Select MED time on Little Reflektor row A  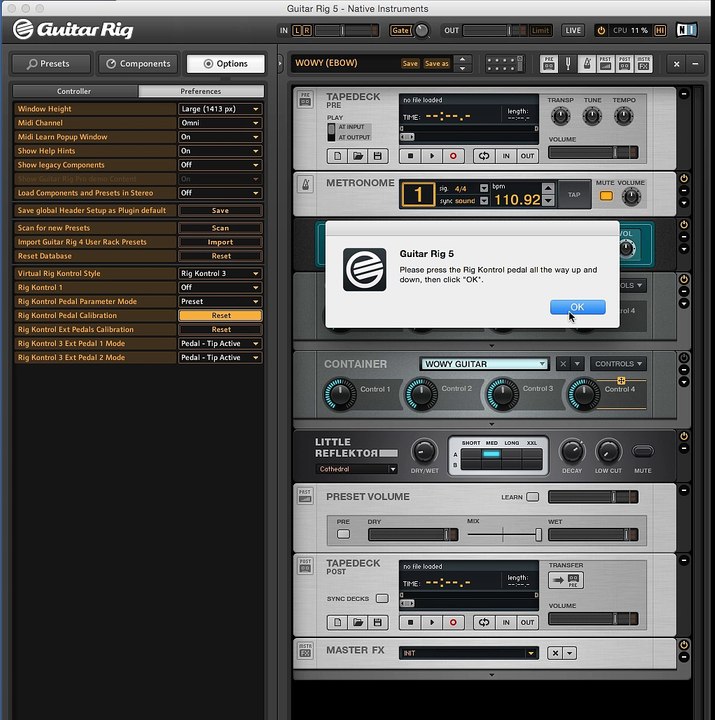click(491, 454)
